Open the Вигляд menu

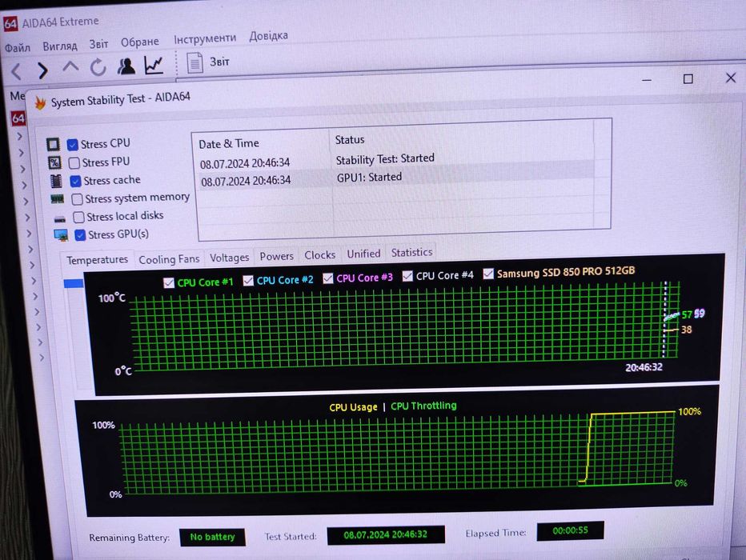point(60,46)
